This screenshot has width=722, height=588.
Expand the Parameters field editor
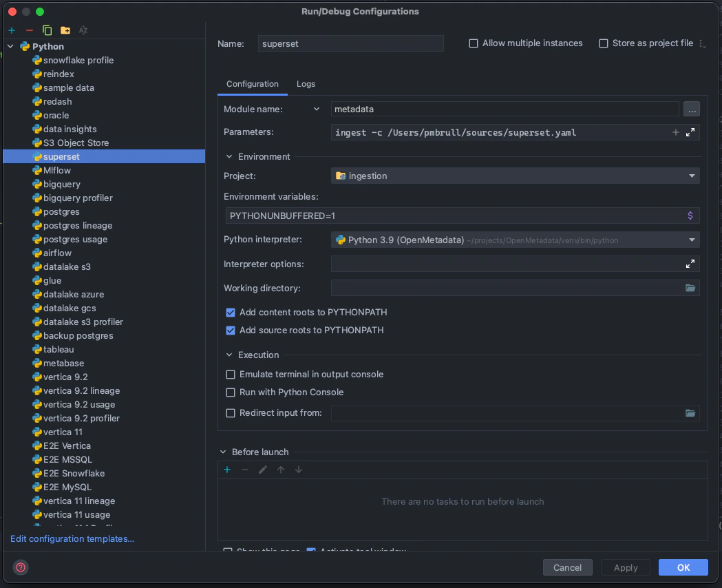click(x=690, y=132)
